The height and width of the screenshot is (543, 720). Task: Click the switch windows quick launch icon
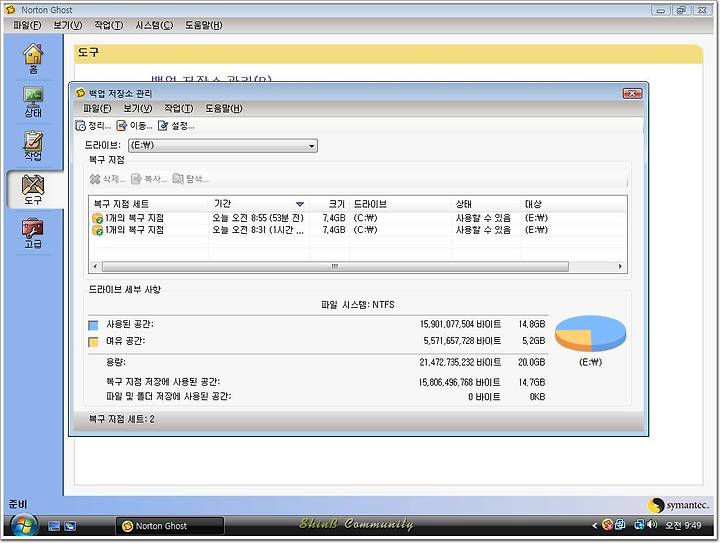tap(70, 526)
